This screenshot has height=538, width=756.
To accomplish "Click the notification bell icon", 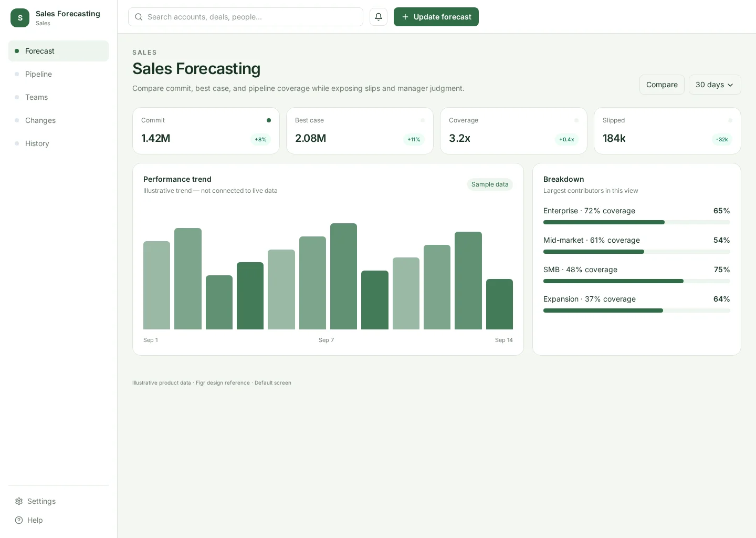I will (x=379, y=17).
